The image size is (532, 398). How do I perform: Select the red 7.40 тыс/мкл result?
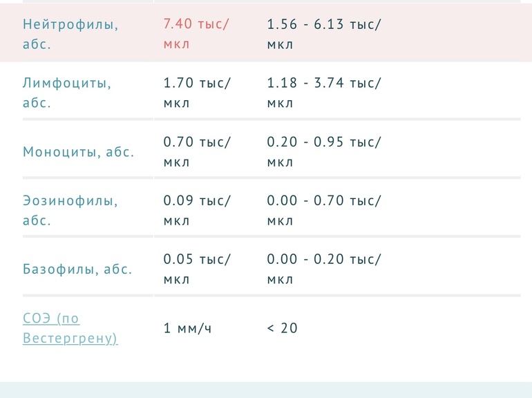(x=197, y=34)
